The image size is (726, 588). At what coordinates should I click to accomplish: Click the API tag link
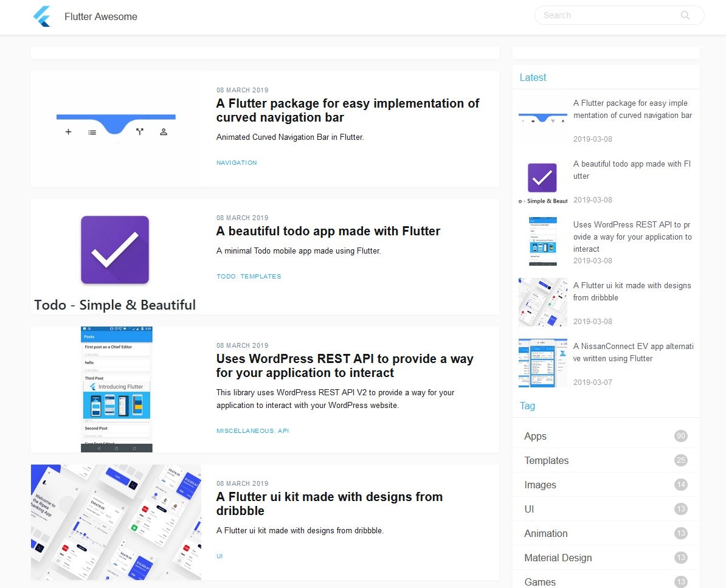pos(283,431)
